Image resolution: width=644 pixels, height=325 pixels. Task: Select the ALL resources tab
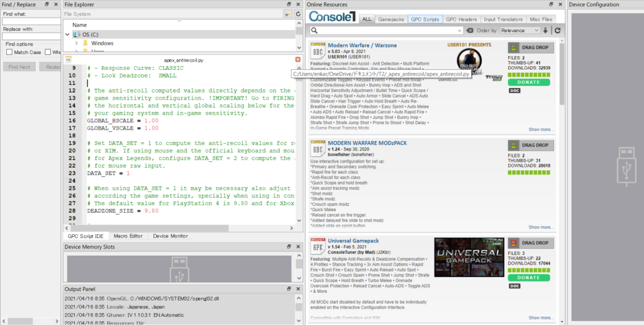[x=367, y=20]
